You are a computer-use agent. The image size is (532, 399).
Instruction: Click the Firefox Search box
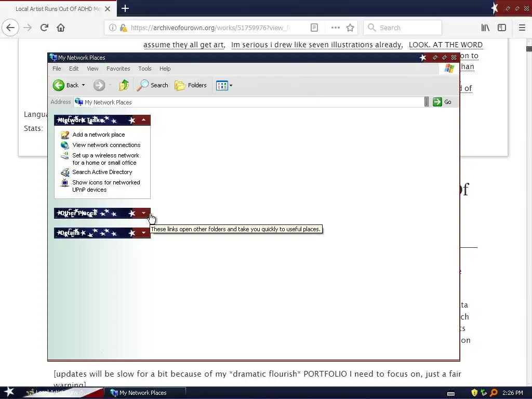pos(403,28)
